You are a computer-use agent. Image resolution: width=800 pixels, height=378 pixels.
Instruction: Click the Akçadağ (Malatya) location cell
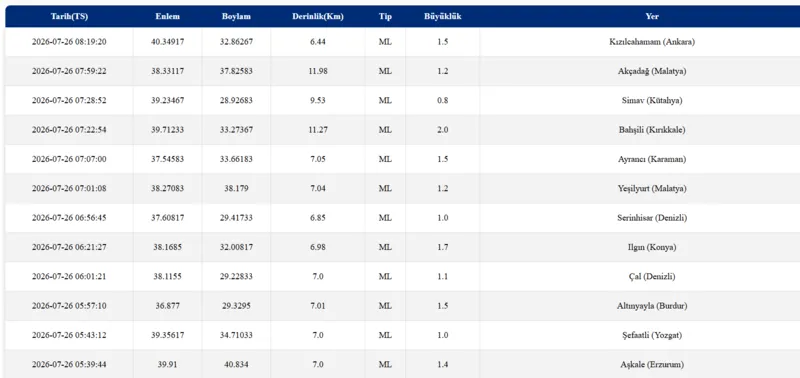652,71
